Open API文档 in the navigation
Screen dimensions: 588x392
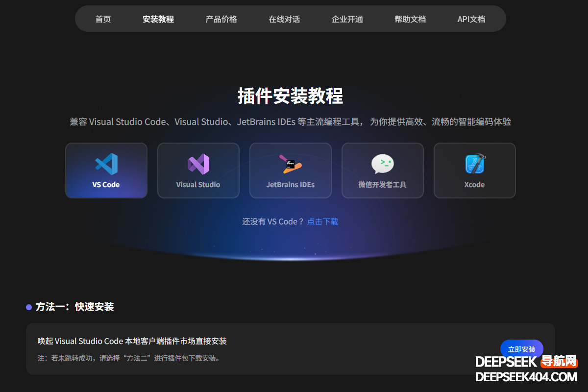(471, 19)
